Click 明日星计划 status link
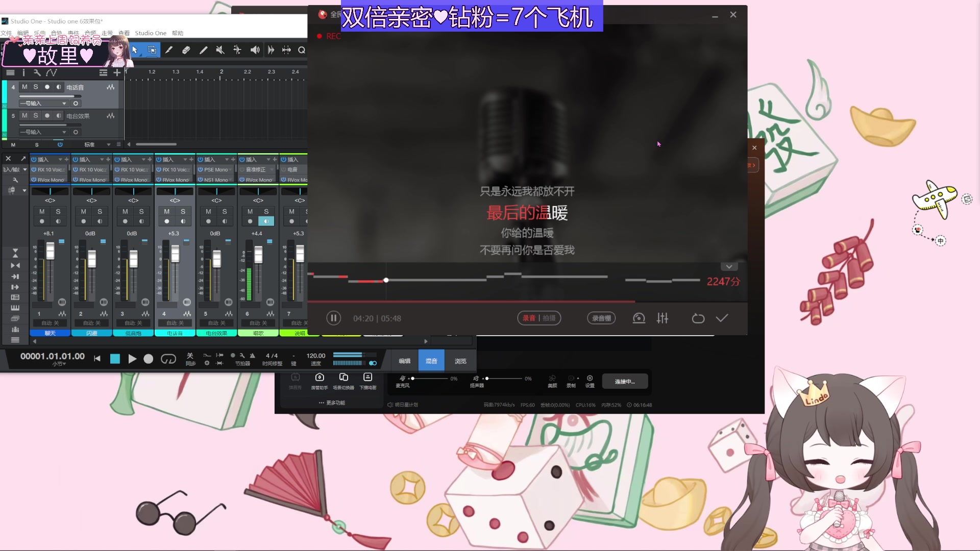 (x=403, y=405)
